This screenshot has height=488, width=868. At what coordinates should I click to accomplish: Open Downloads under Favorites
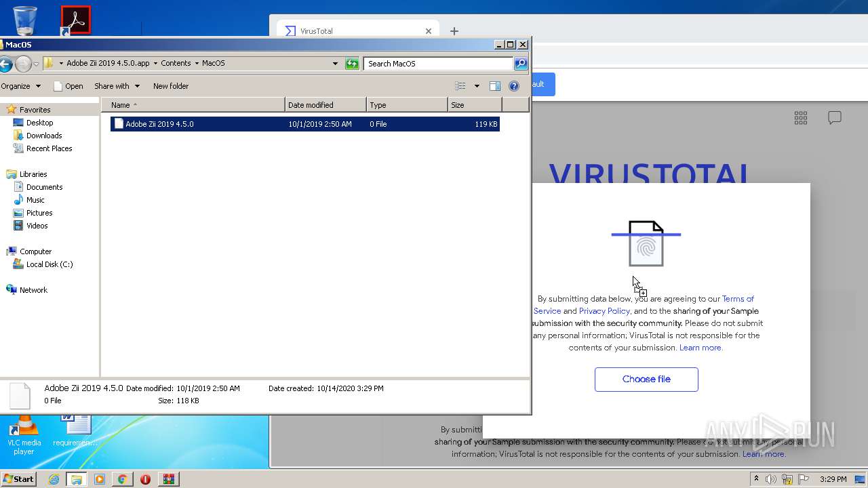pyautogui.click(x=44, y=136)
